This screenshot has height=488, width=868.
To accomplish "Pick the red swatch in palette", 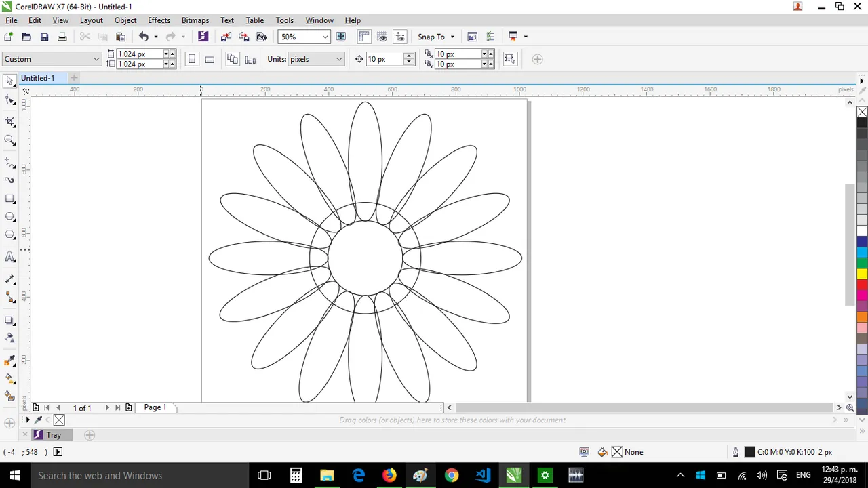I will click(862, 285).
